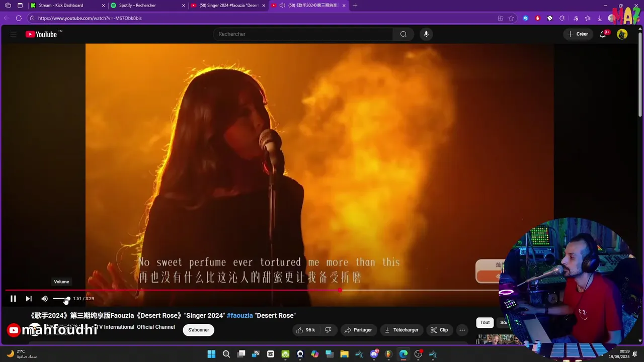
Task: Like the video with 96 k likes
Action: coord(306,330)
